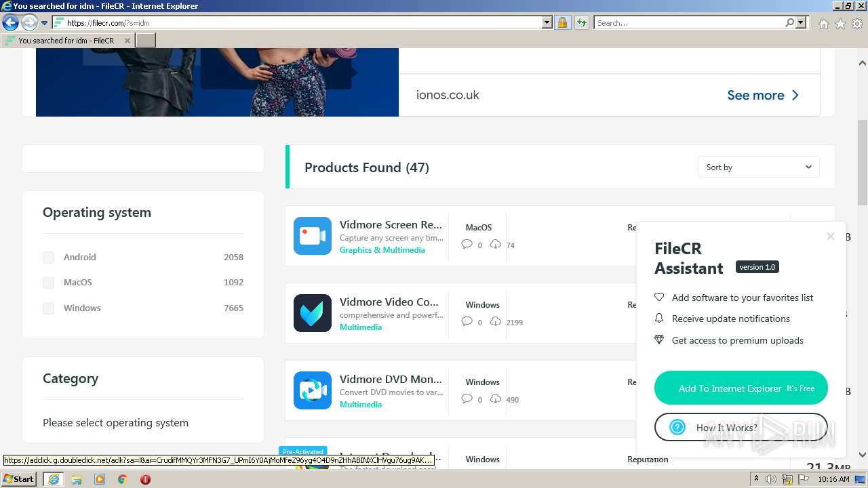This screenshot has height=488, width=868.
Task: Click 'Add To Internet Explorer' button
Action: pos(741,388)
